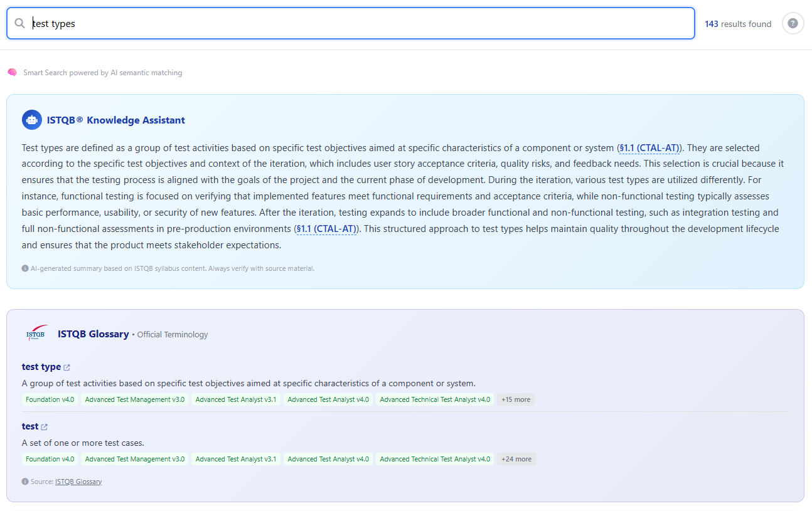The width and height of the screenshot is (812, 511).
Task: Select Advanced Test Management v3.0 tag under 'test type'
Action: click(135, 399)
